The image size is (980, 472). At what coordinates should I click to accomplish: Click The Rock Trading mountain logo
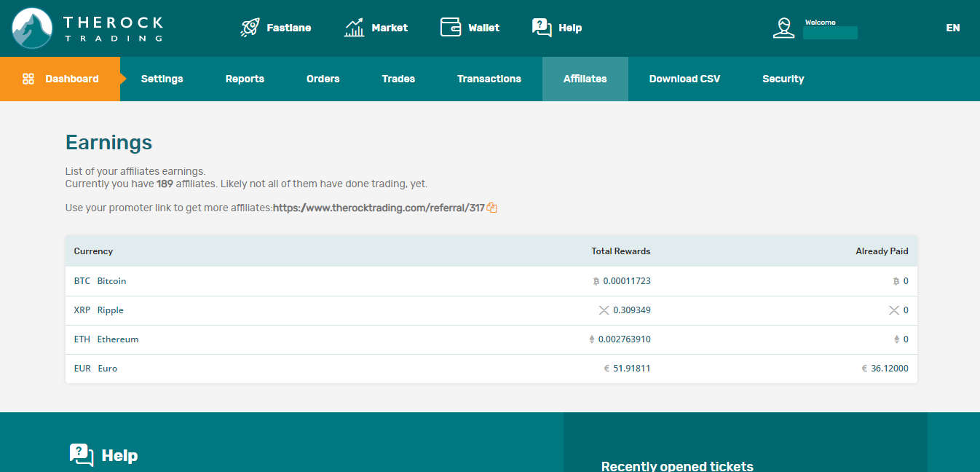tap(32, 28)
